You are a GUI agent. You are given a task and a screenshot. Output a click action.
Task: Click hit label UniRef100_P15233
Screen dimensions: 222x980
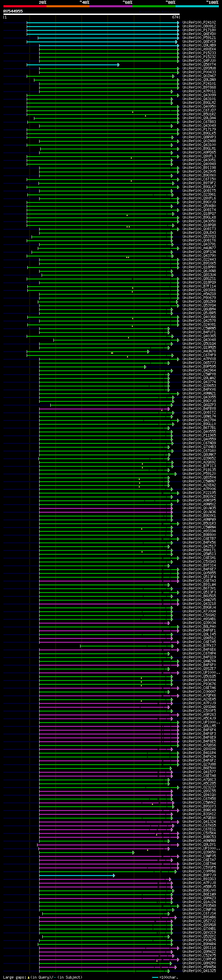[x=199, y=53]
